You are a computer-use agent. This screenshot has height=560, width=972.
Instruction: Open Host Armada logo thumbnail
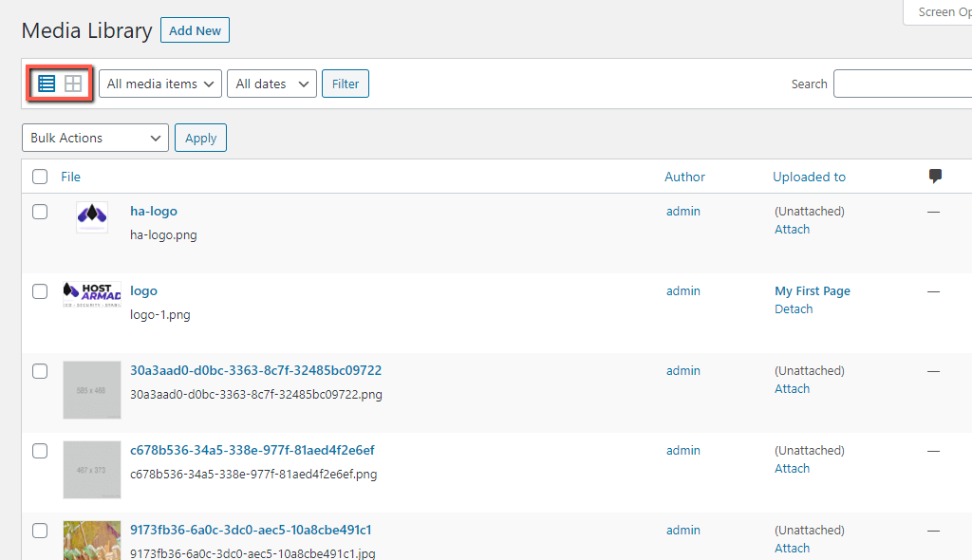point(92,294)
